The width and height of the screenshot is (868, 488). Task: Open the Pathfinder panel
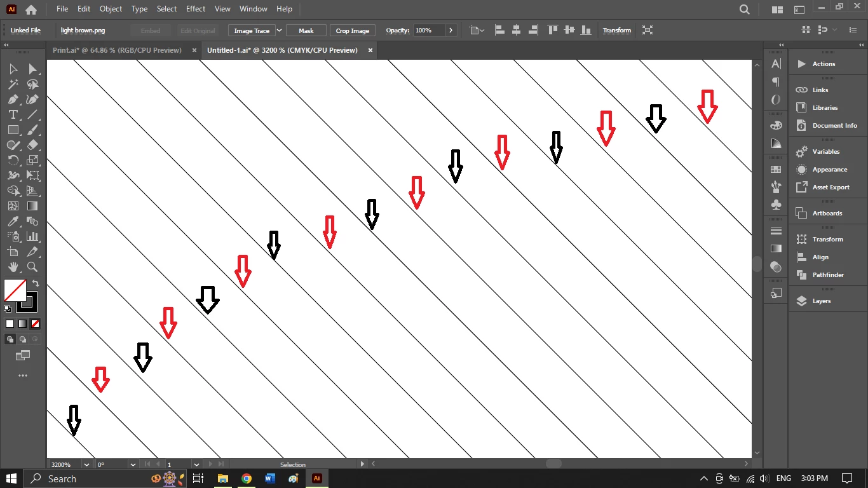(828, 275)
